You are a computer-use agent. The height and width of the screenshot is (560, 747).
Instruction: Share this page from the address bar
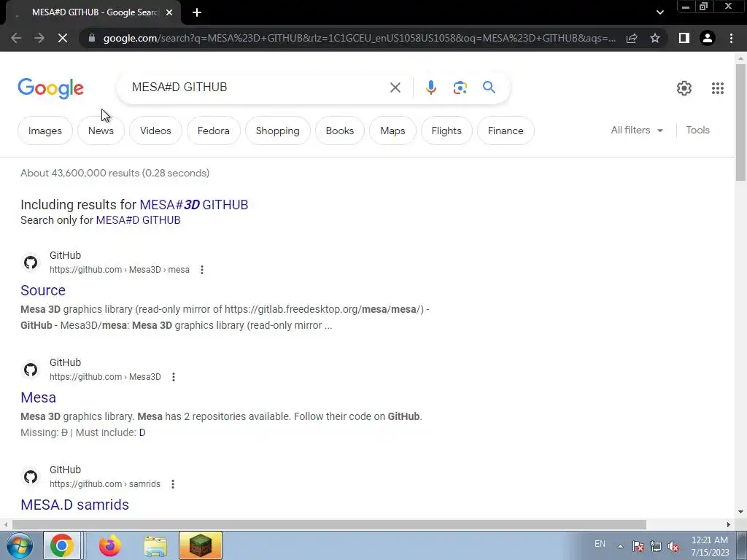click(632, 38)
